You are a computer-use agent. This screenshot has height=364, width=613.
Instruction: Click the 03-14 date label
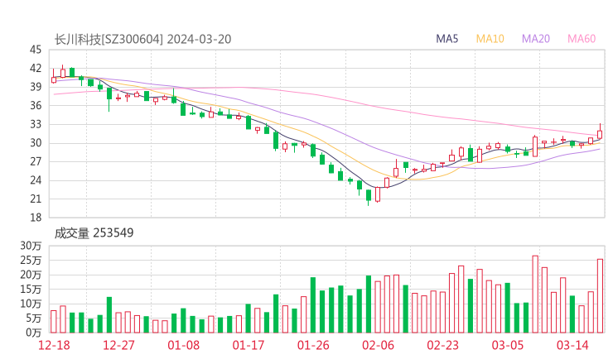pyautogui.click(x=572, y=345)
